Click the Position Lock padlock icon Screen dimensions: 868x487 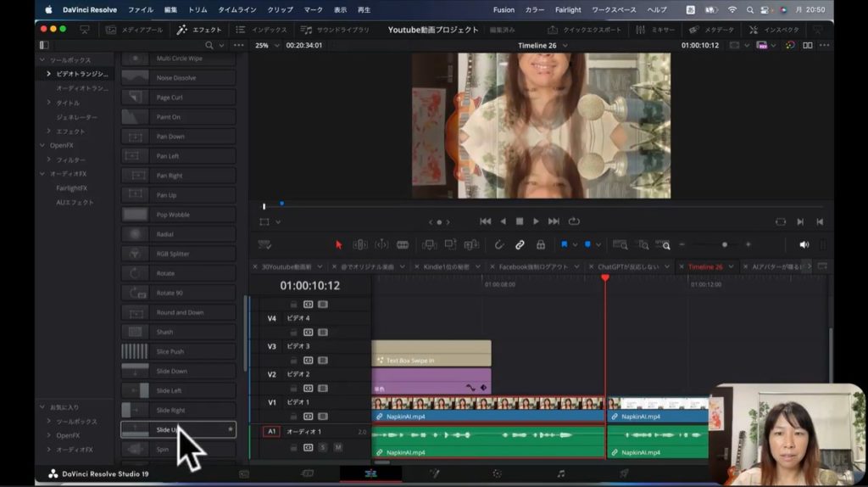pos(540,244)
